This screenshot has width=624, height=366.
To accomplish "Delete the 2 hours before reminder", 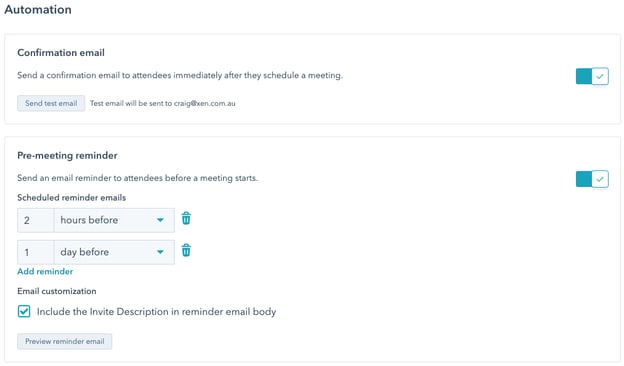I will [x=186, y=218].
